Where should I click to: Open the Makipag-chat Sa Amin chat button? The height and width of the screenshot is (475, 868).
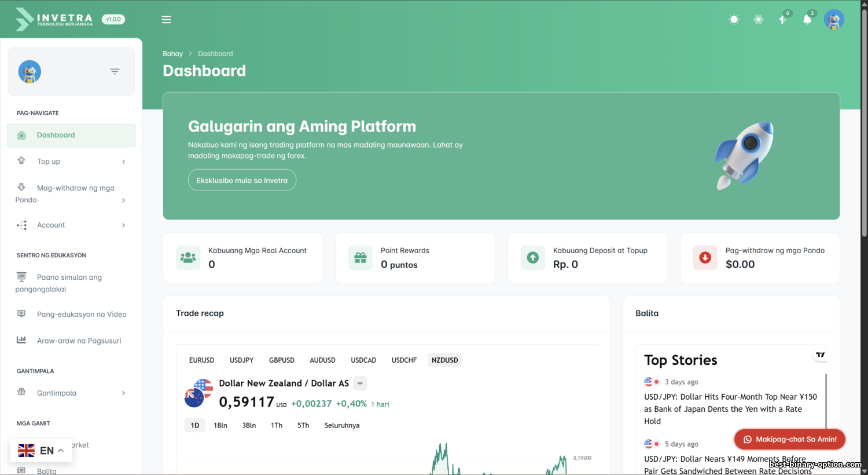tap(789, 440)
